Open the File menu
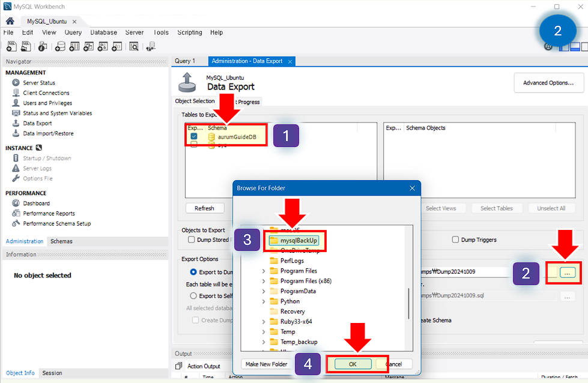 point(8,32)
